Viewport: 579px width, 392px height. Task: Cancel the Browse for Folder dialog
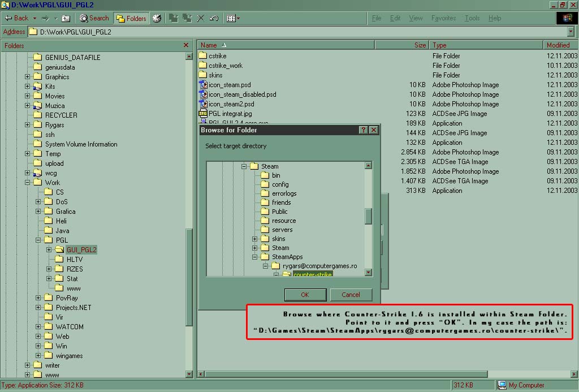[x=351, y=295]
